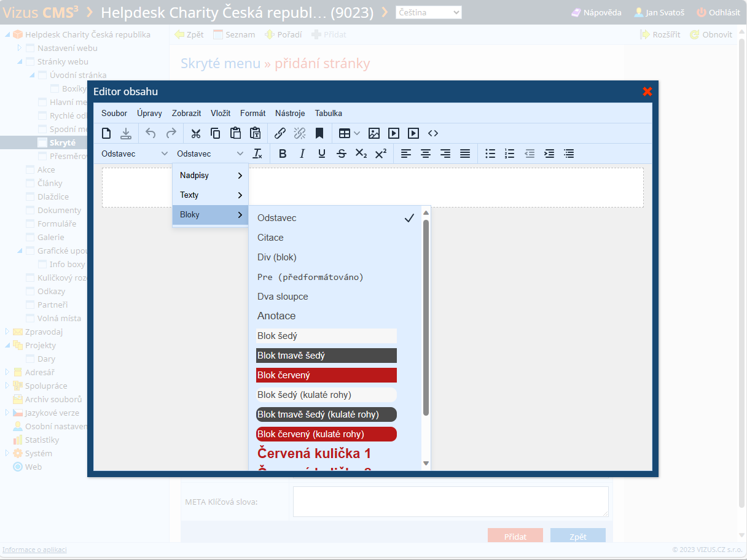
Task: Click the New document icon
Action: (x=106, y=133)
